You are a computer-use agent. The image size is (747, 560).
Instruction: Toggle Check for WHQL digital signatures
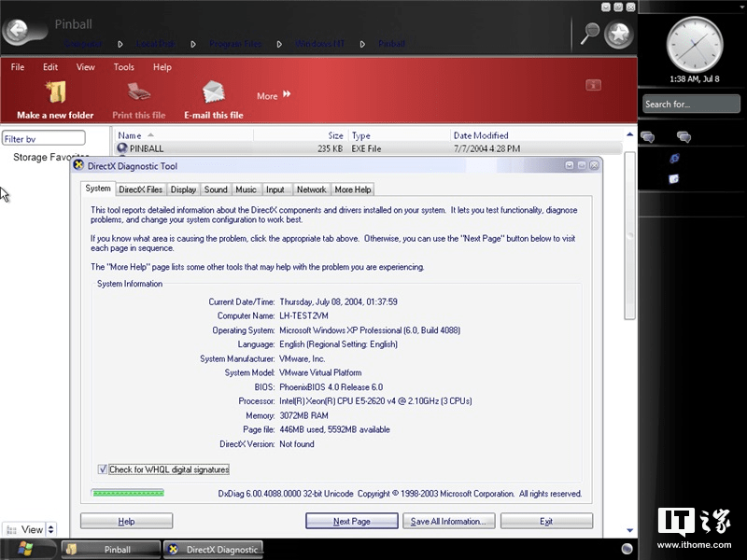103,469
